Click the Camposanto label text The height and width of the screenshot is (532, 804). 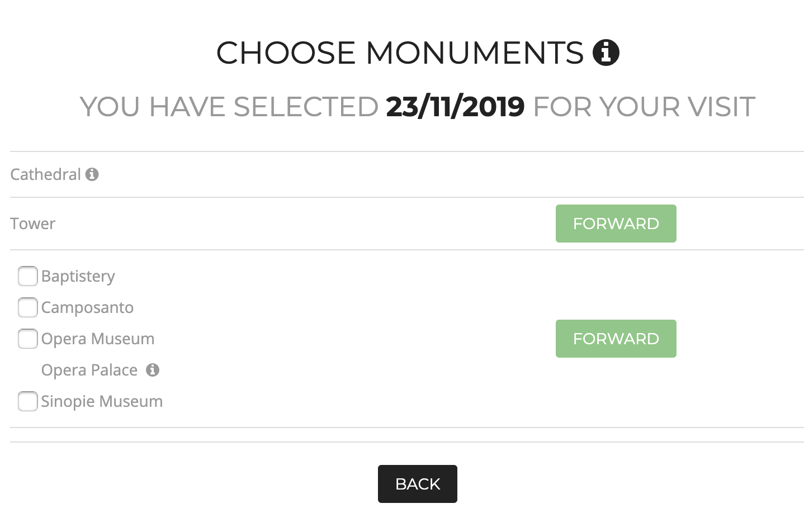[x=87, y=308]
